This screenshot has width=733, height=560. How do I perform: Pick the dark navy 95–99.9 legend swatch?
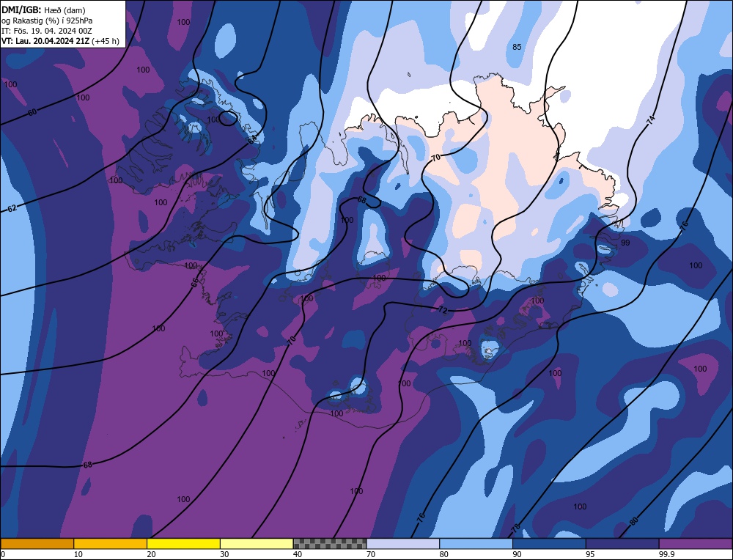coord(622,543)
